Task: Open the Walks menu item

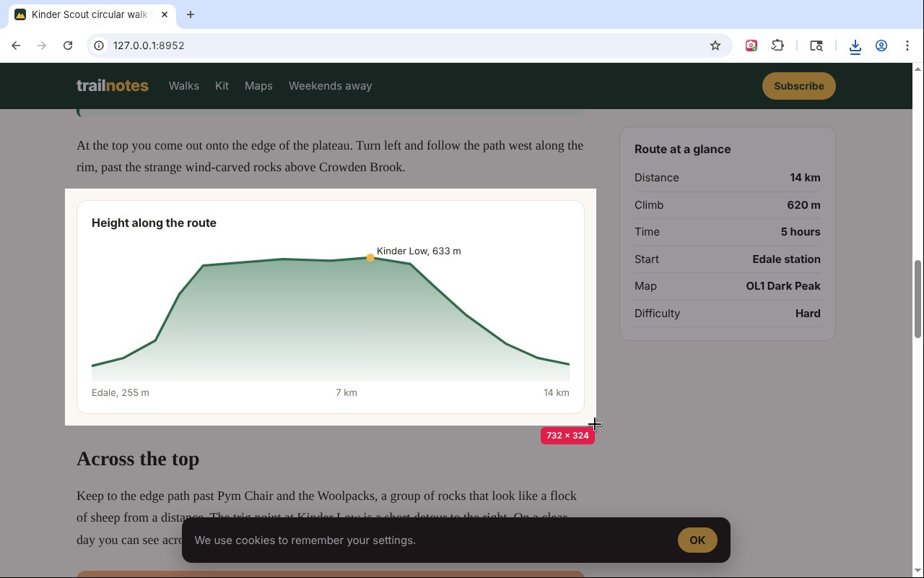Action: click(x=184, y=86)
